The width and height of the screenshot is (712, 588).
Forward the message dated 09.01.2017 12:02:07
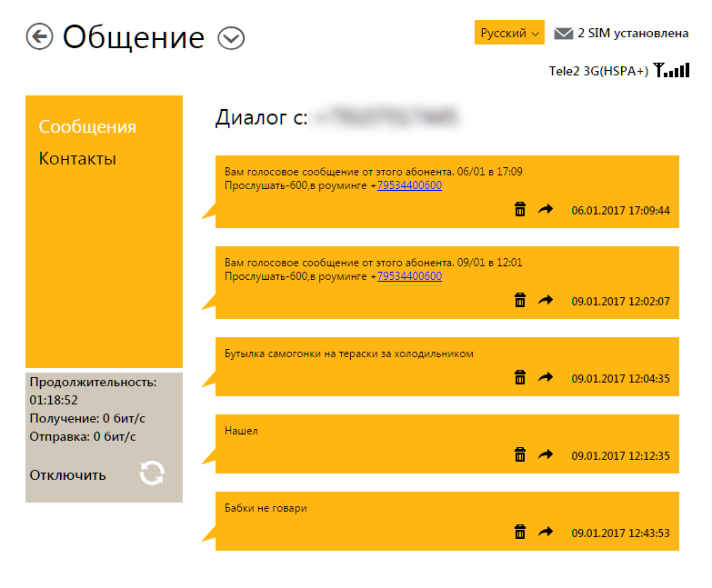[546, 300]
